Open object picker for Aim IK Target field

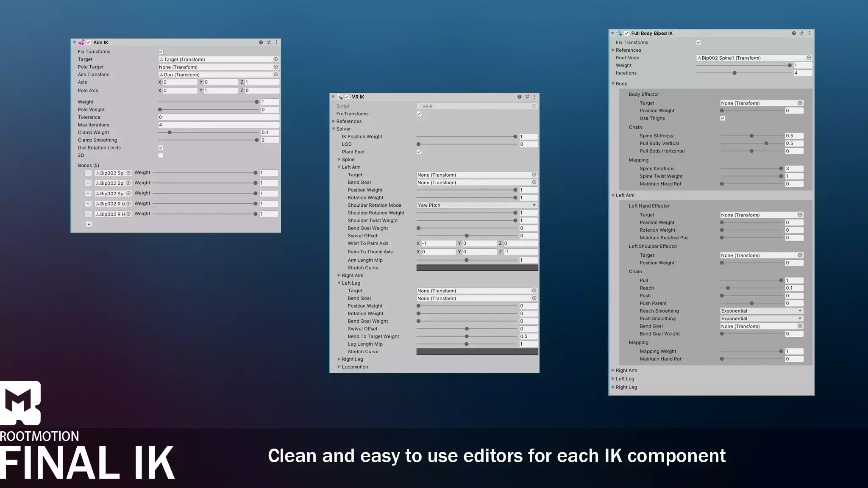pos(275,59)
